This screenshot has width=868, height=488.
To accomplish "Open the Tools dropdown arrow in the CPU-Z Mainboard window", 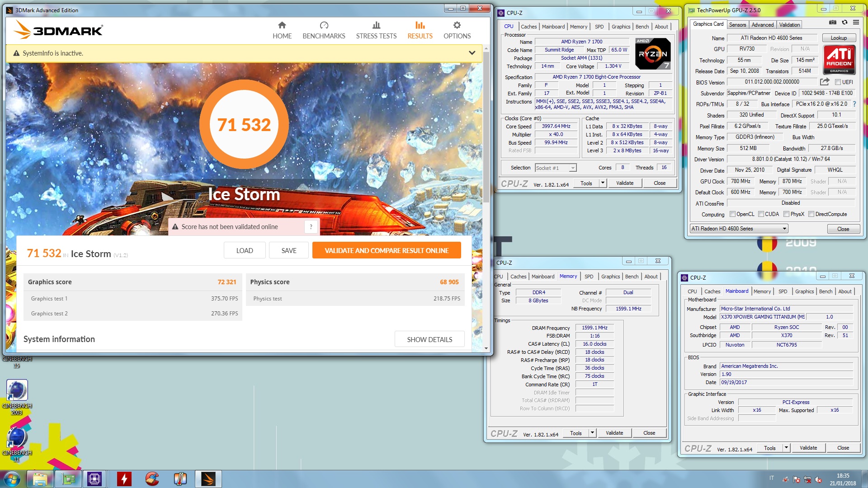I will 786,448.
